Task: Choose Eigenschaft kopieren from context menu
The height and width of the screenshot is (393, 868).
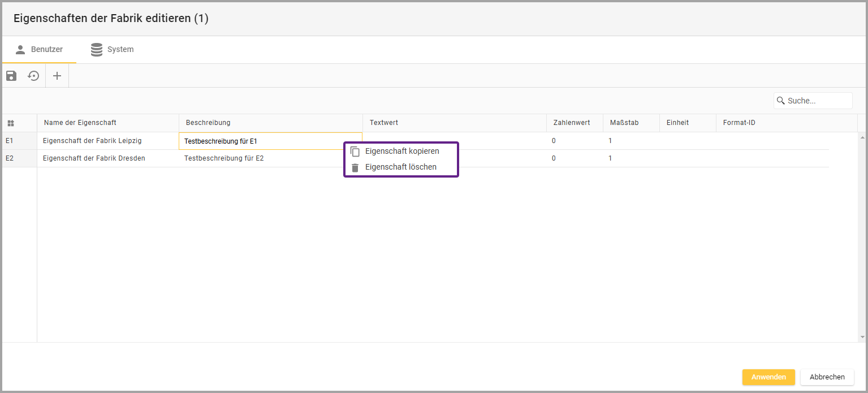Action: 402,152
